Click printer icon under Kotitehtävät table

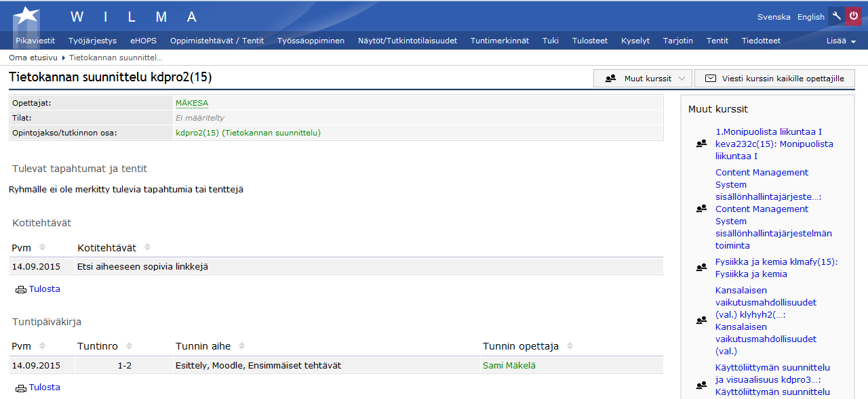pyautogui.click(x=21, y=289)
